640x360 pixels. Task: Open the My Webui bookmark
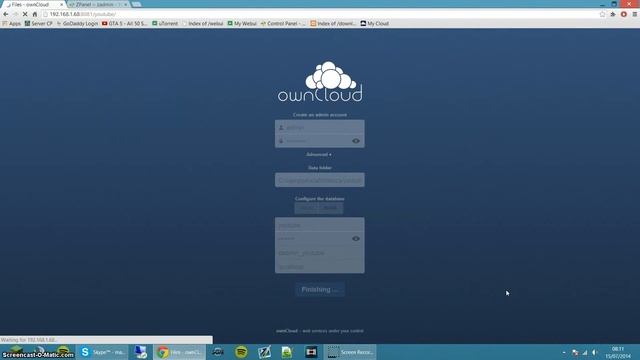pos(242,24)
